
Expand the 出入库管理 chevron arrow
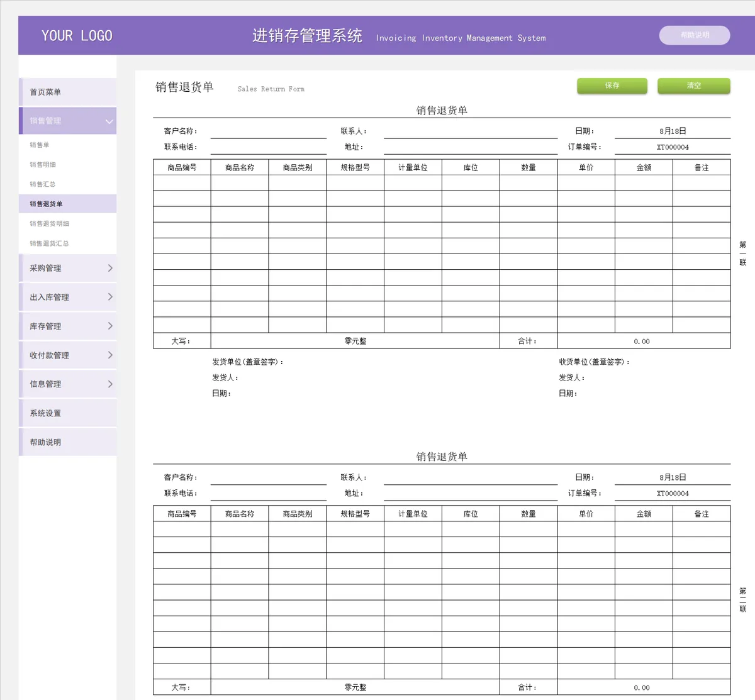tap(110, 297)
